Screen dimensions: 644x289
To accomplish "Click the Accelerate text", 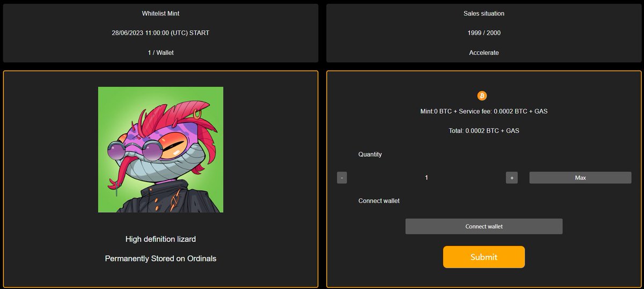I will coord(484,53).
